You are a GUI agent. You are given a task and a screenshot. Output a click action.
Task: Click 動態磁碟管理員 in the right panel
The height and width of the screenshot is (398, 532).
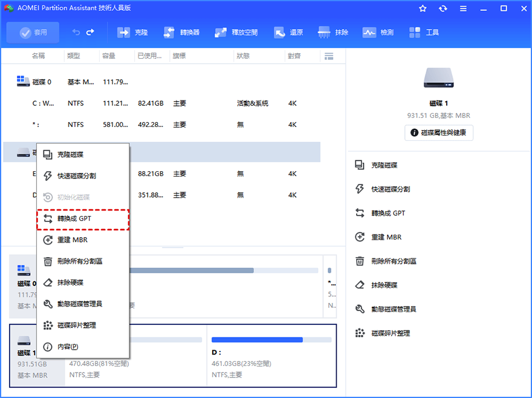[386, 309]
